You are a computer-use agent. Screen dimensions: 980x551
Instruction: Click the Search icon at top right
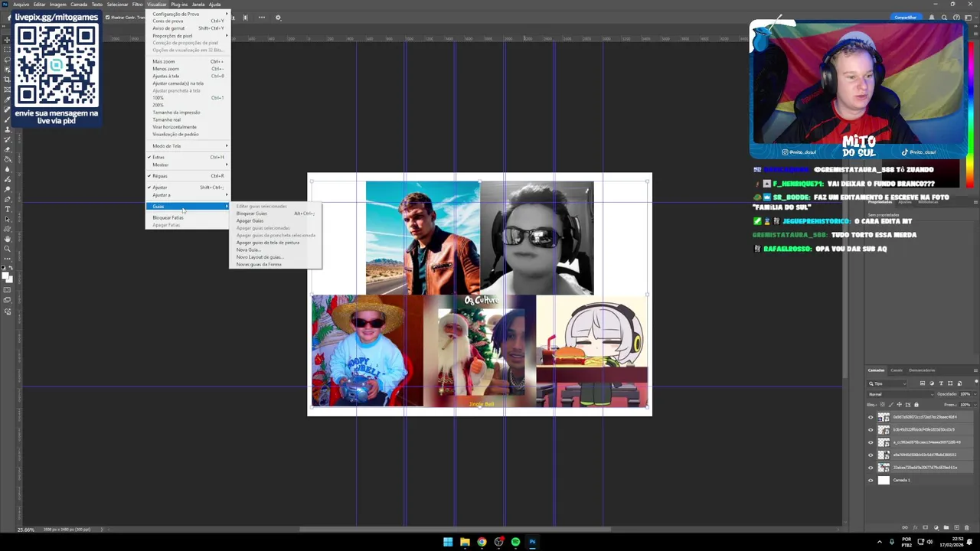tap(944, 17)
